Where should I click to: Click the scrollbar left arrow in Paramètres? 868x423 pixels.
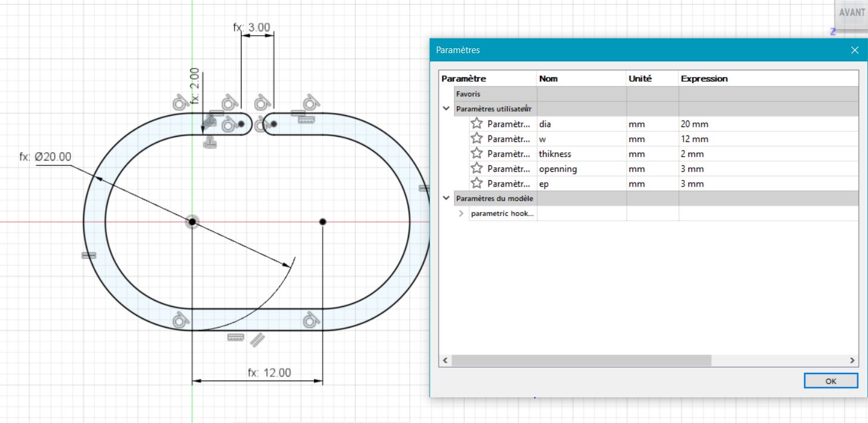(445, 360)
